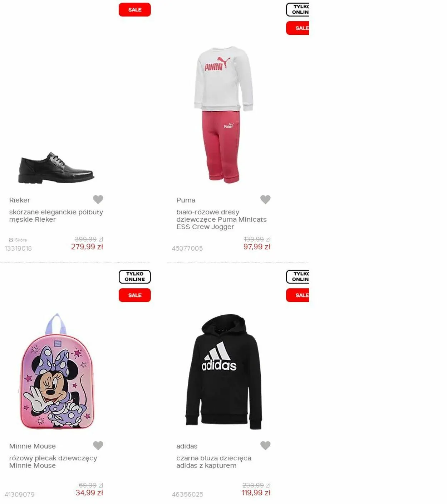Open biało-różowe dresy dziewczęce Puma link
Viewport: 447px width, 504px height.
pos(221,219)
